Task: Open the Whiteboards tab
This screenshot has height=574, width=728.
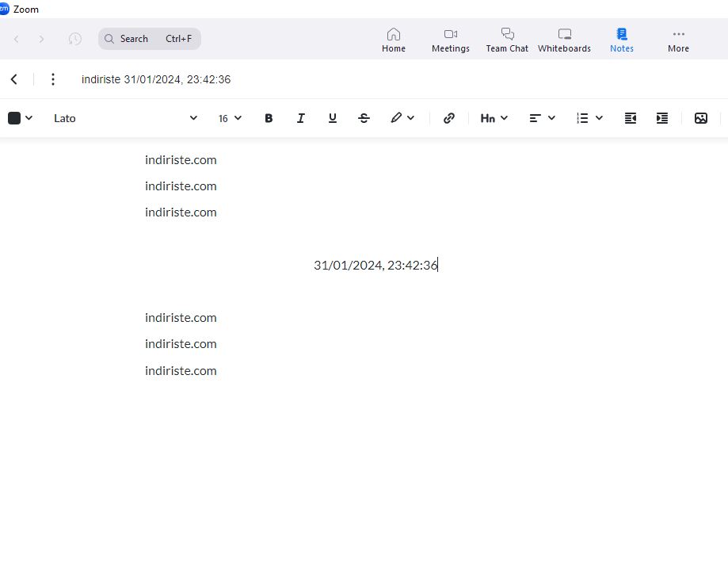Action: coord(564,40)
